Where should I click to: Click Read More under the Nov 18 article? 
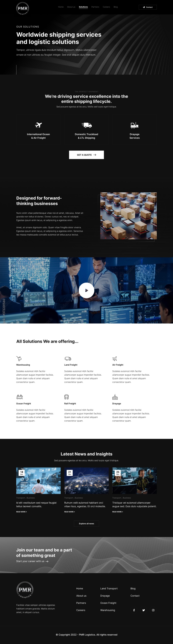[21, 512]
